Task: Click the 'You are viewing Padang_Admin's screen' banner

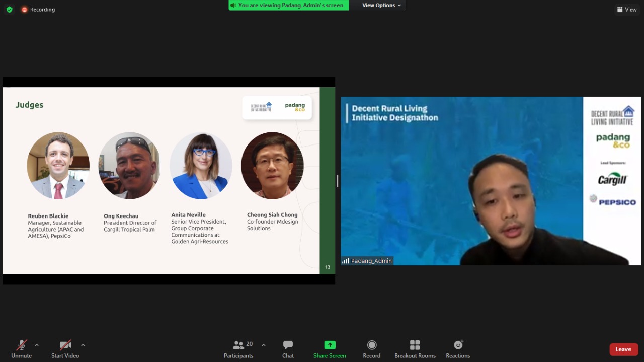Action: pos(289,5)
